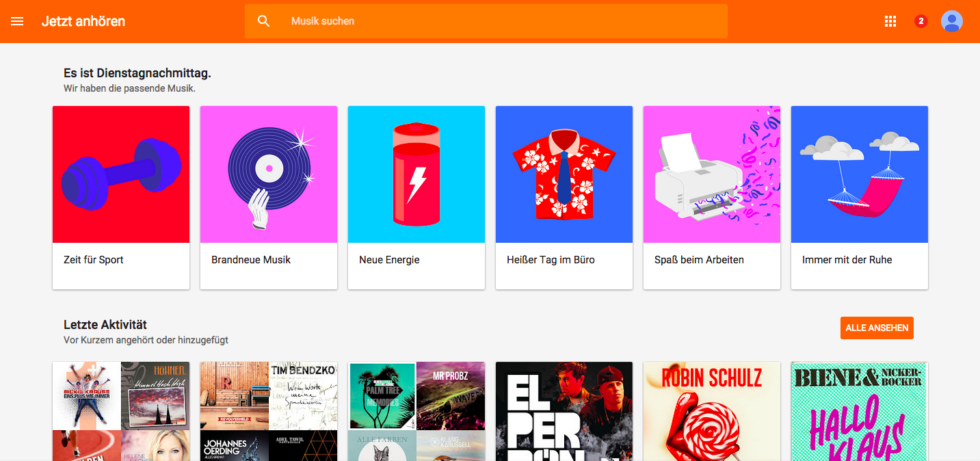Click 'Vor Kurzem angehört oder hinzugefügt' text
Viewport: 980px width, 461px height.
point(146,340)
